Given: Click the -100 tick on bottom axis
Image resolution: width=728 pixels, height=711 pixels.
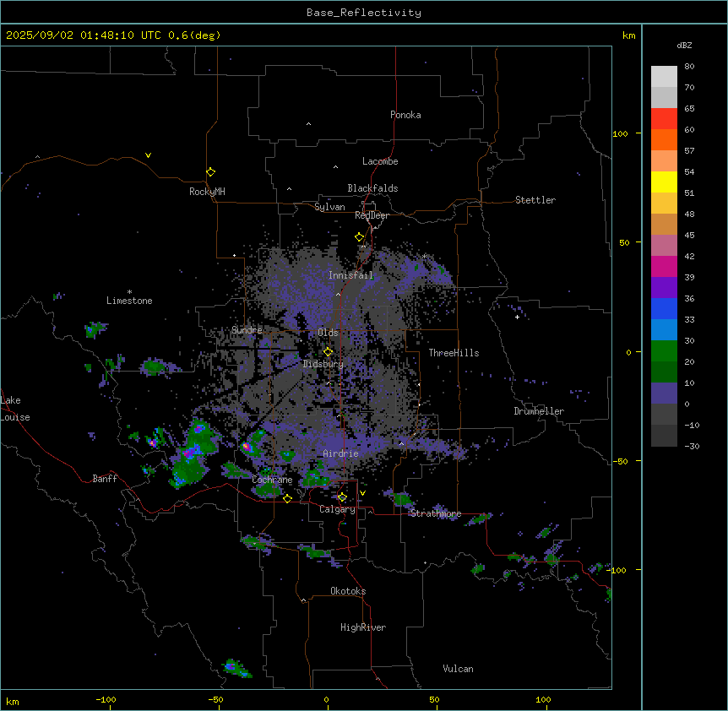Looking at the screenshot, I should [x=106, y=699].
